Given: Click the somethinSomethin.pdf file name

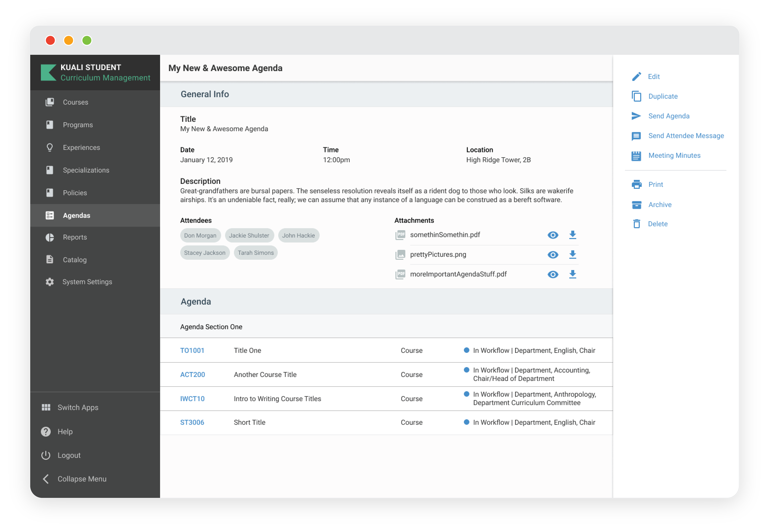Looking at the screenshot, I should tap(445, 235).
